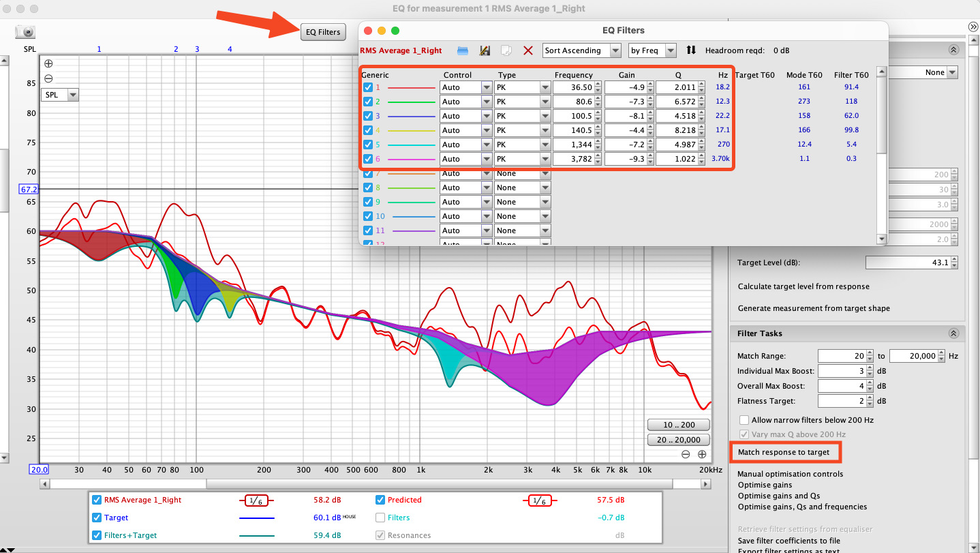Click the red X delete filters icon
980x553 pixels.
pos(527,50)
